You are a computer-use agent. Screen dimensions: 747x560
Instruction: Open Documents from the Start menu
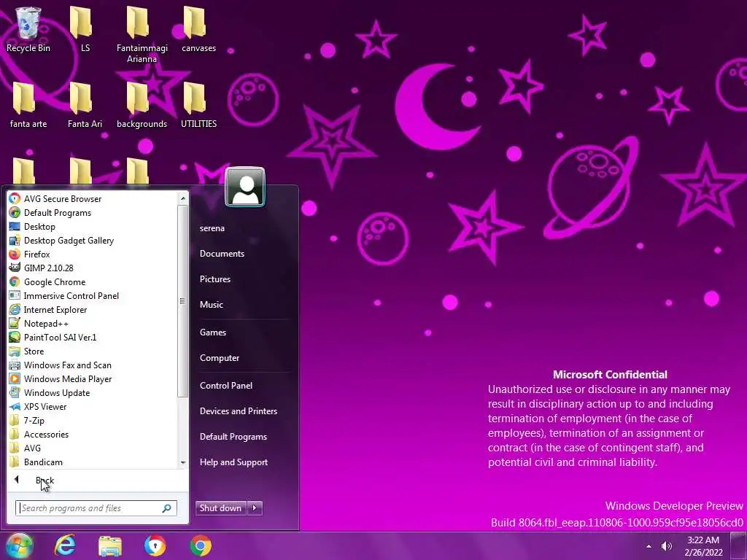(222, 254)
